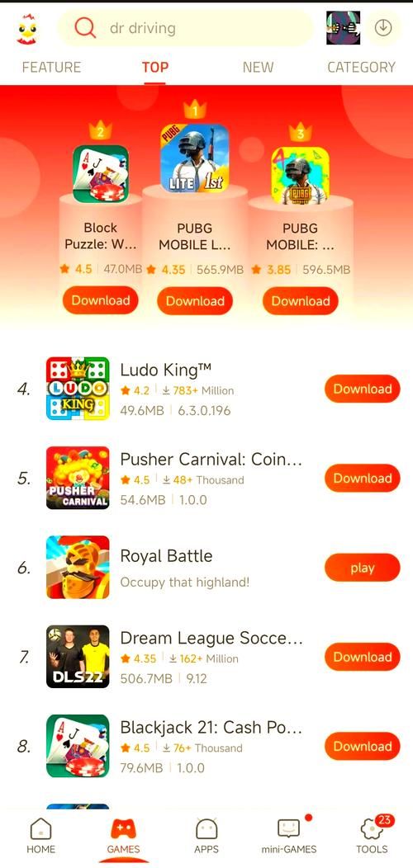Open the Block Puzzle podium icon

pos(100,174)
